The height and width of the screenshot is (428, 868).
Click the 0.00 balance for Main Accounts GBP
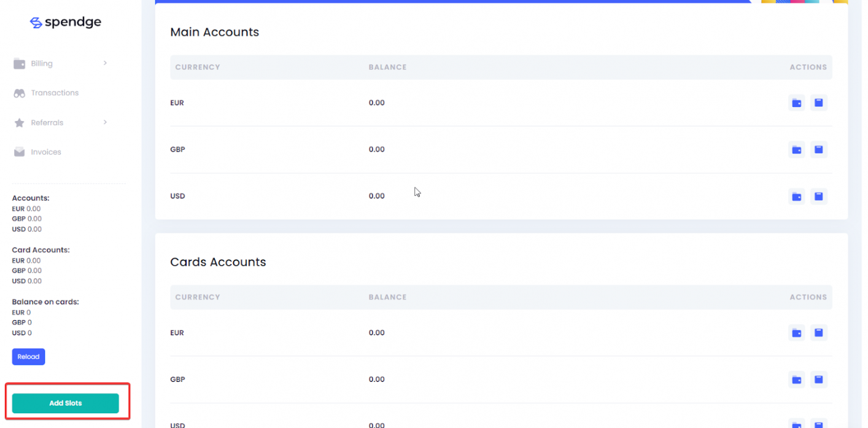pos(377,150)
